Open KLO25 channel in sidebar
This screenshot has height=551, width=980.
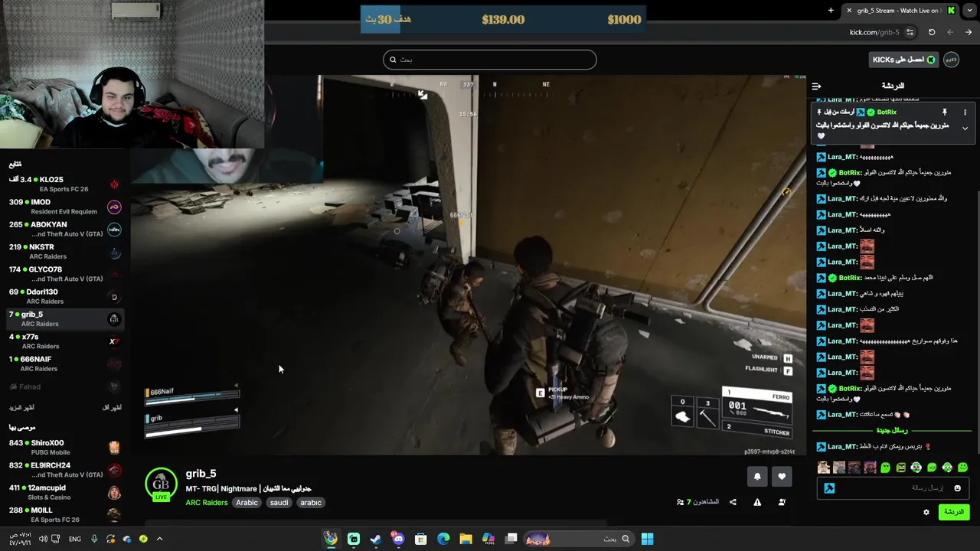[x=65, y=184]
